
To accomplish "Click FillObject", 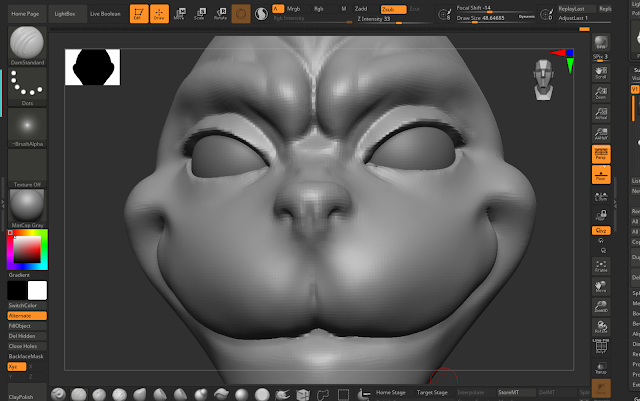I will click(27, 326).
